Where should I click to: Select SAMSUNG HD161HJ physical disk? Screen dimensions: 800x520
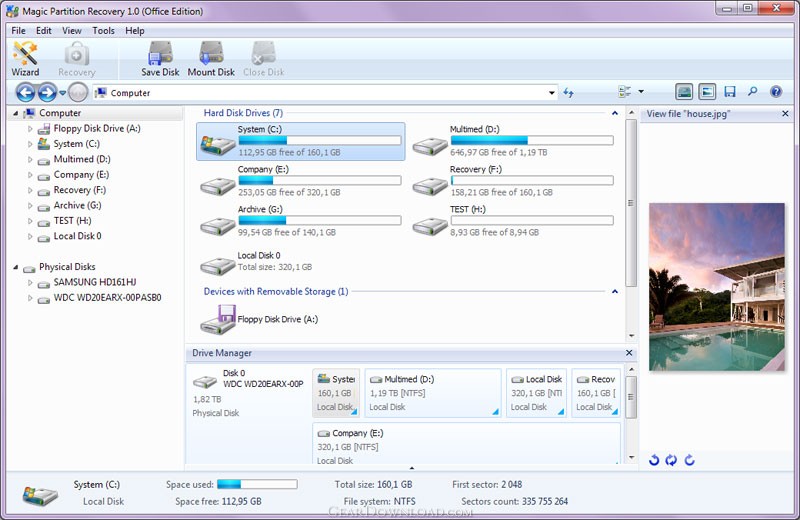94,282
